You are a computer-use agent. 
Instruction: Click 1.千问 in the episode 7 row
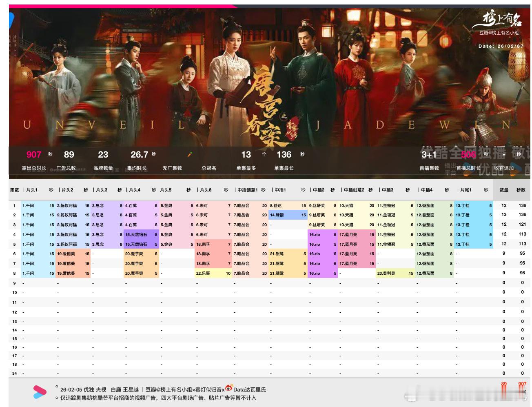click(28, 263)
